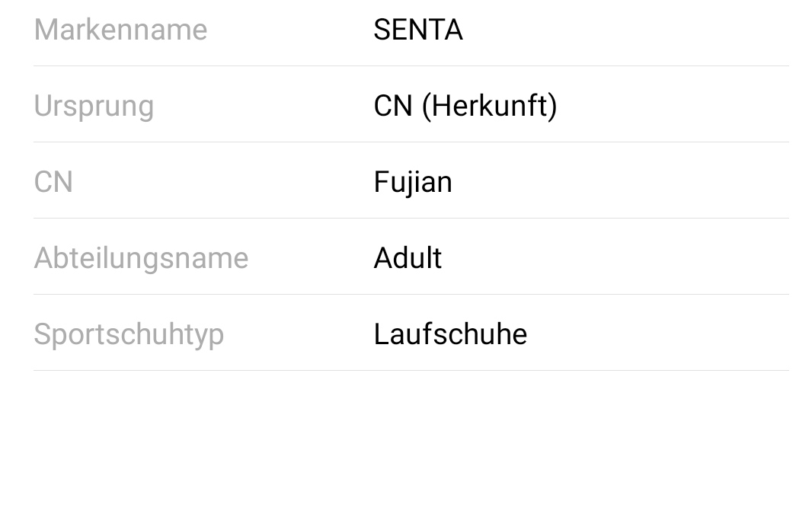This screenshot has width=812, height=517.
Task: Click the divider line below Abteilungsname row
Action: [411, 295]
